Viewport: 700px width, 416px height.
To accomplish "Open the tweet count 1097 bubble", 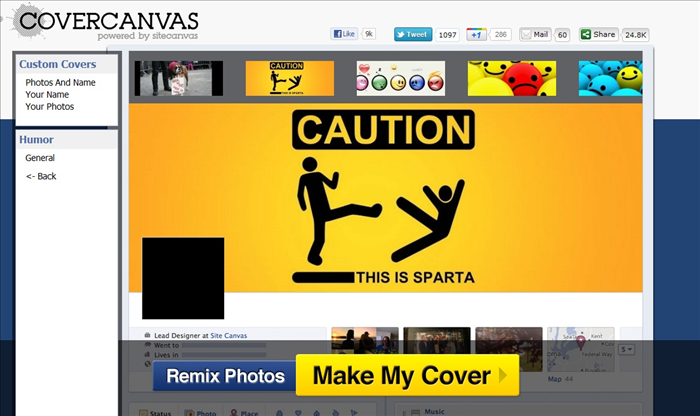I will [447, 35].
